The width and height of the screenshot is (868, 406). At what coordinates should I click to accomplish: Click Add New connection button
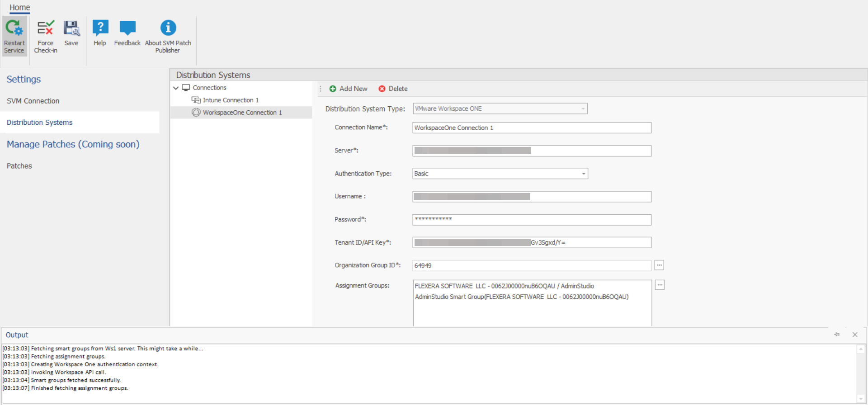pos(348,89)
